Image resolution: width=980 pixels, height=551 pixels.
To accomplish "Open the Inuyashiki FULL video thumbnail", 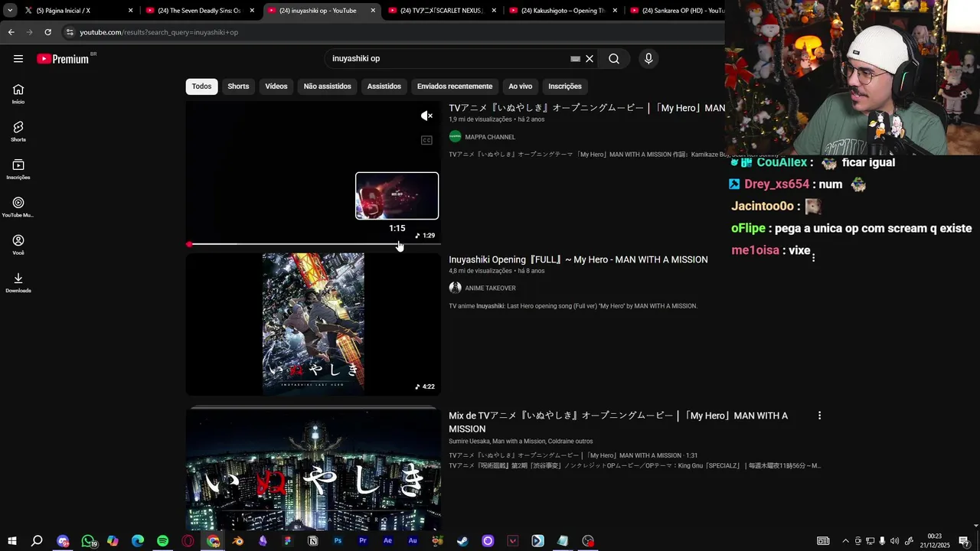I will 313,324.
